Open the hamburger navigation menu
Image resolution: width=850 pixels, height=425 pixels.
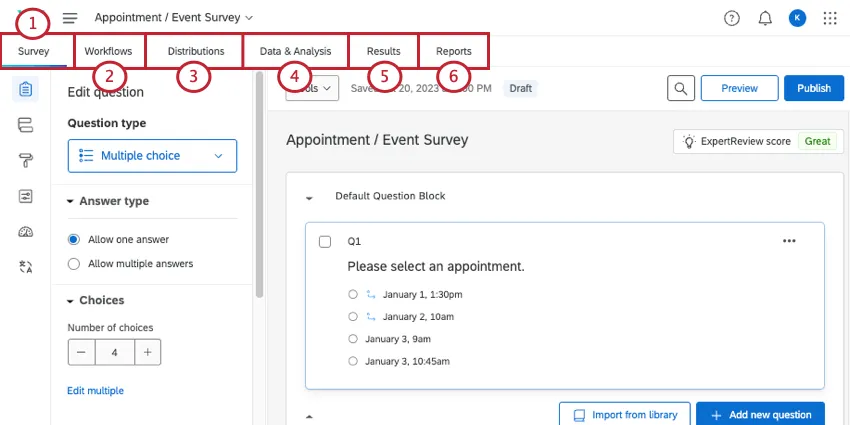point(70,18)
